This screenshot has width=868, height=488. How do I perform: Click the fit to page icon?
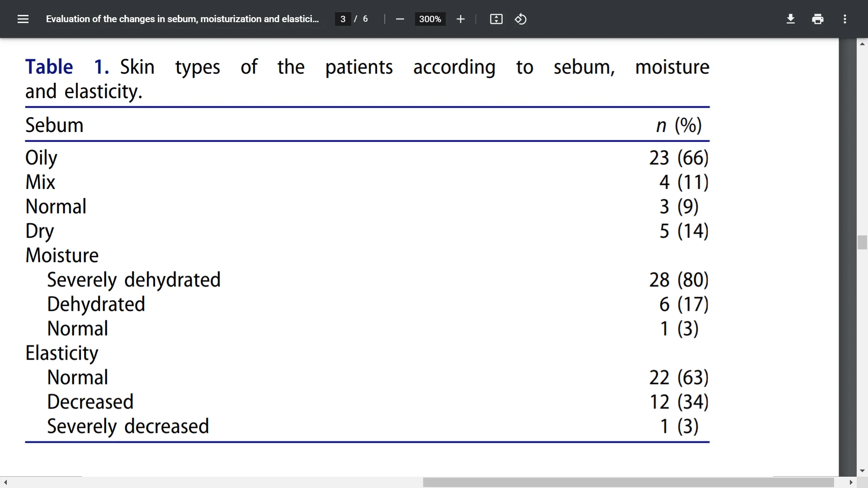495,19
